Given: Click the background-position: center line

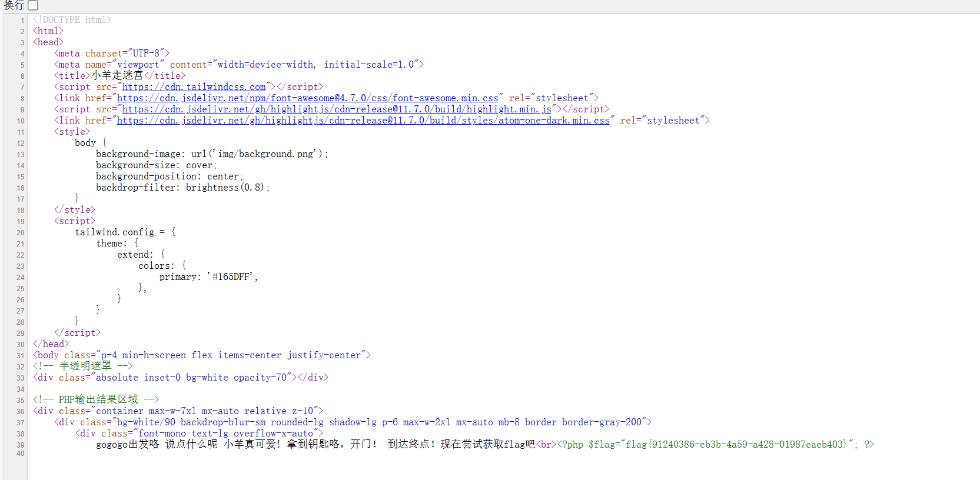Looking at the screenshot, I should pos(170,176).
